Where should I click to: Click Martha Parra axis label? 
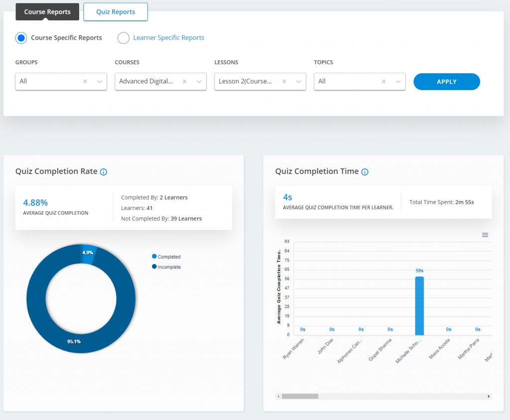469,349
